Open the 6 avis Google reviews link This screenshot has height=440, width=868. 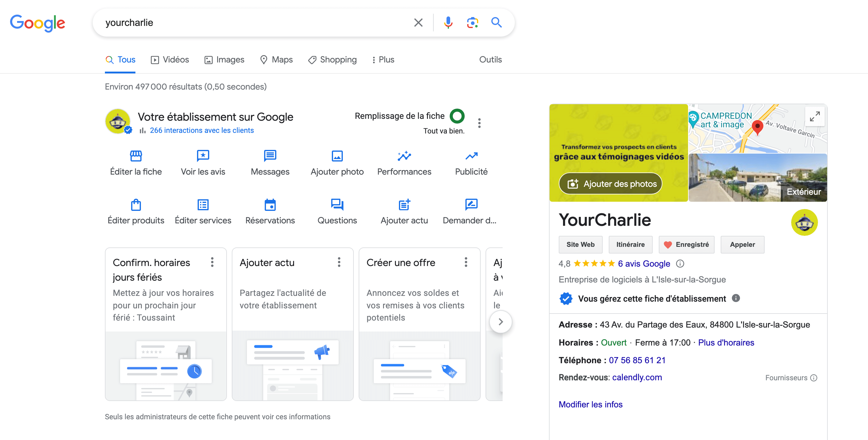coord(644,264)
